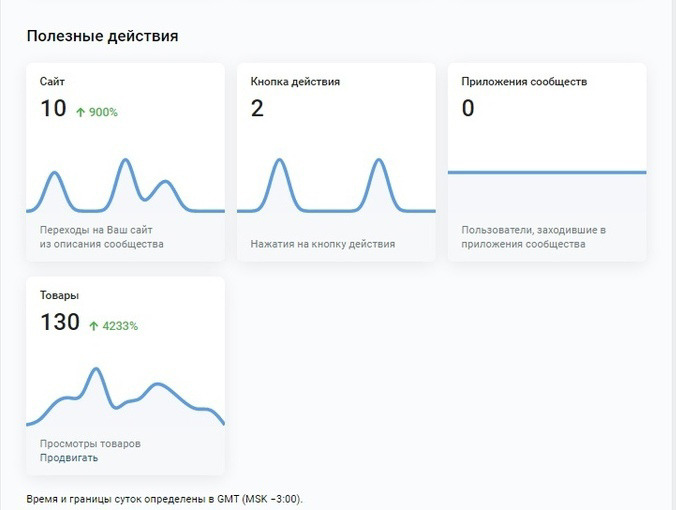Select the Кнопка действия card title
Viewport: 676px width, 510px height.
[295, 81]
